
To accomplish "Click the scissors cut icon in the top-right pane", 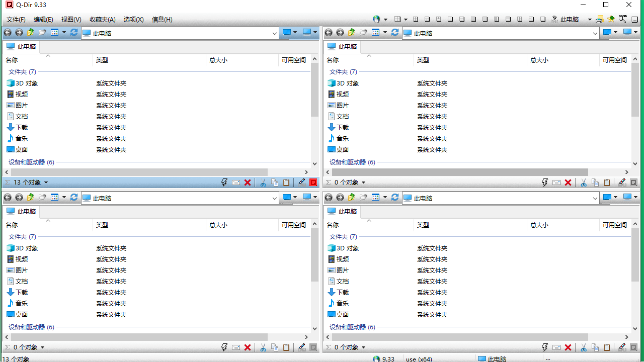I will (x=584, y=183).
